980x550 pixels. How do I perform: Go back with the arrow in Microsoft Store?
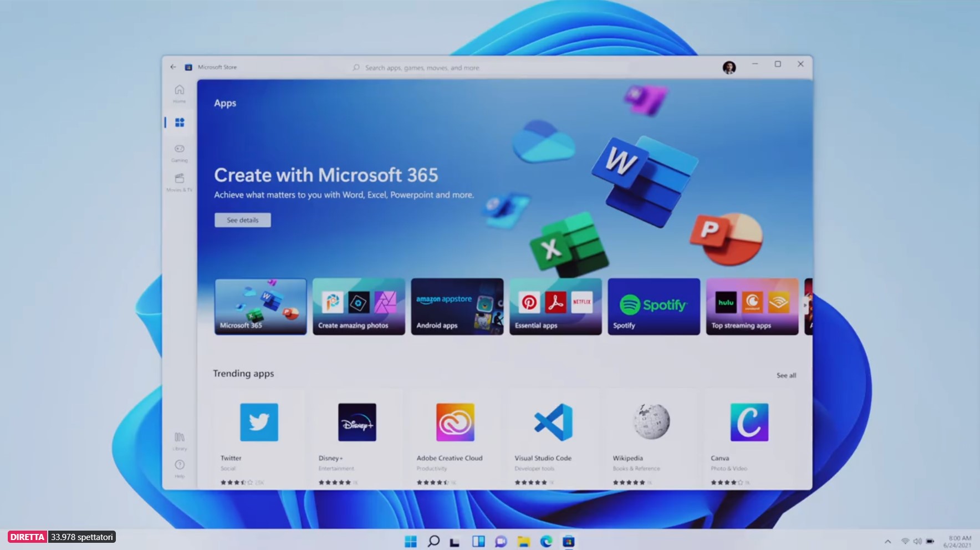(173, 67)
